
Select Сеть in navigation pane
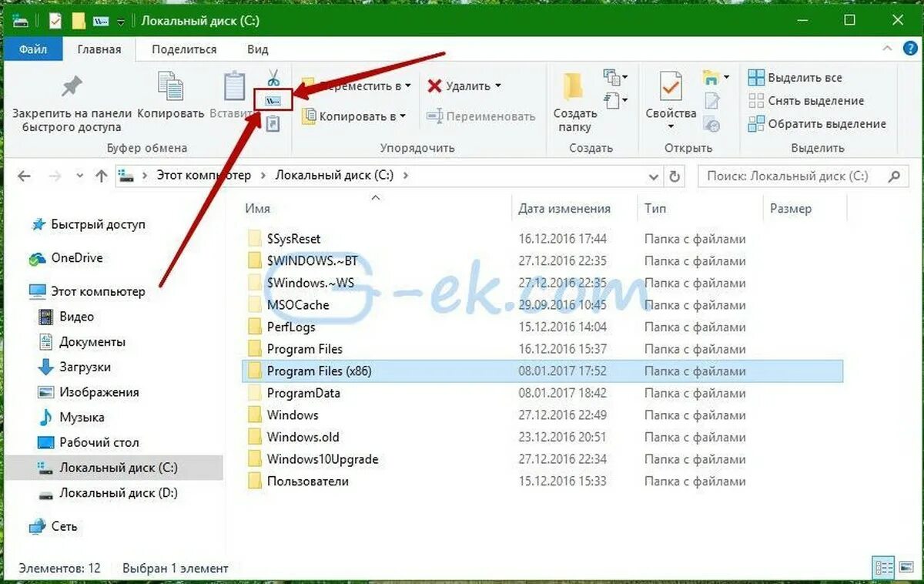point(53,527)
